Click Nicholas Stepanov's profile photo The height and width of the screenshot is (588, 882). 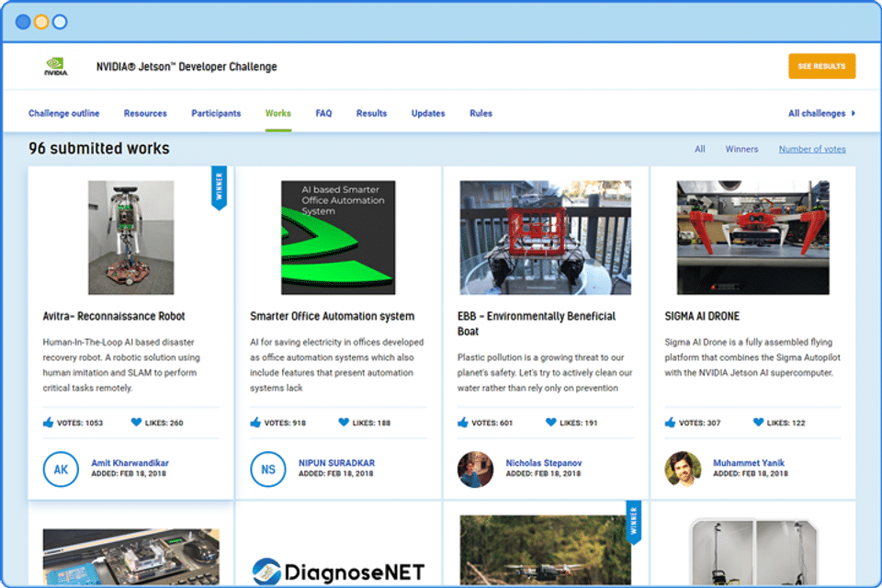click(475, 469)
